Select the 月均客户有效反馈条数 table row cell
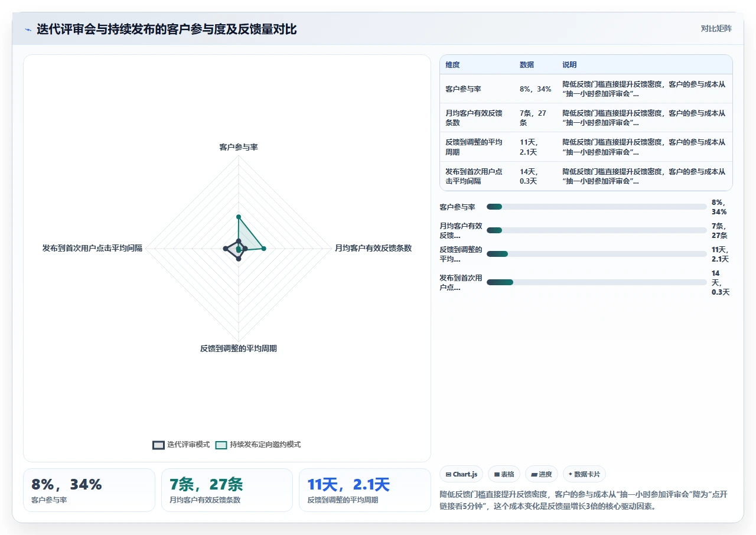 [x=475, y=118]
